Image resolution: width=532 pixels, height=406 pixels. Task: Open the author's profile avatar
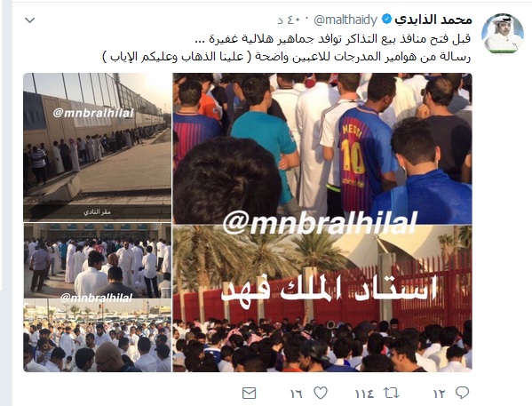pyautogui.click(x=503, y=34)
